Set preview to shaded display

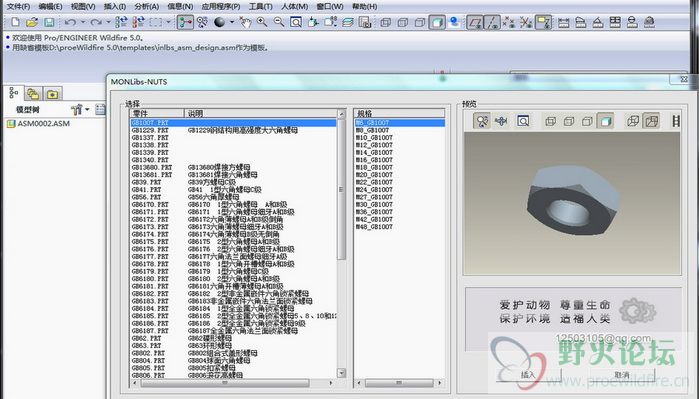pyautogui.click(x=605, y=121)
